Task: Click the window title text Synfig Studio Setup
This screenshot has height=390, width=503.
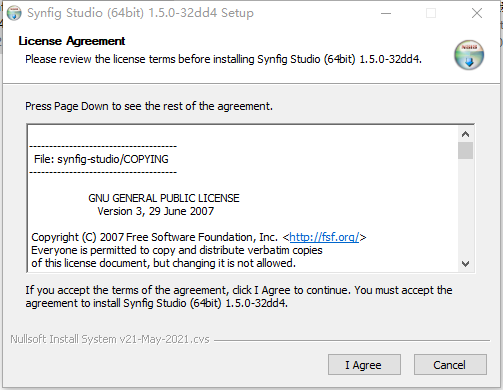Action: click(140, 13)
